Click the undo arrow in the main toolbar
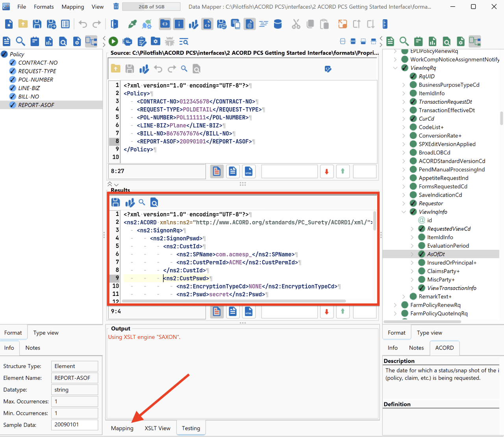 pos(83,24)
